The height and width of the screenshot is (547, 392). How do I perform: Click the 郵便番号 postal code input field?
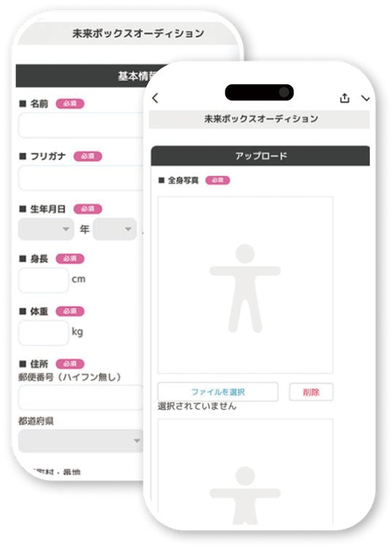coord(81,398)
